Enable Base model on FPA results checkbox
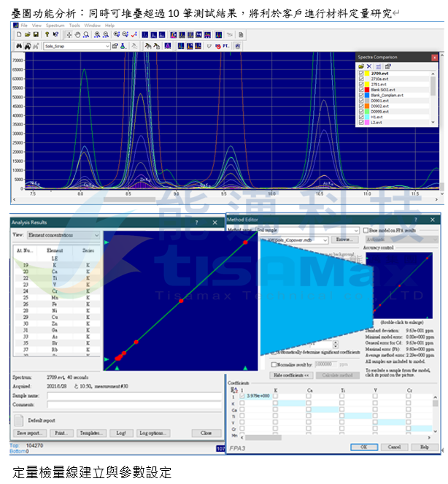Image resolution: width=448 pixels, height=484 pixels. pos(366,230)
